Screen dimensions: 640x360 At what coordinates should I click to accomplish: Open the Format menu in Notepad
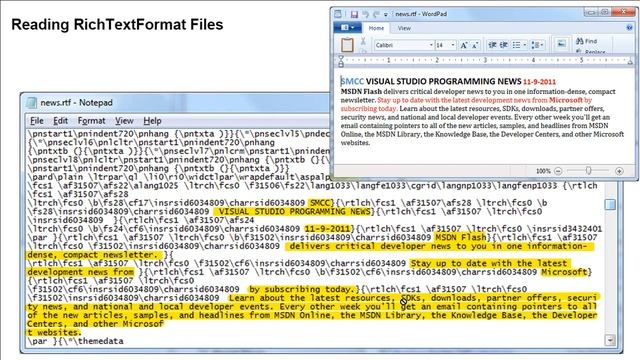pos(91,121)
